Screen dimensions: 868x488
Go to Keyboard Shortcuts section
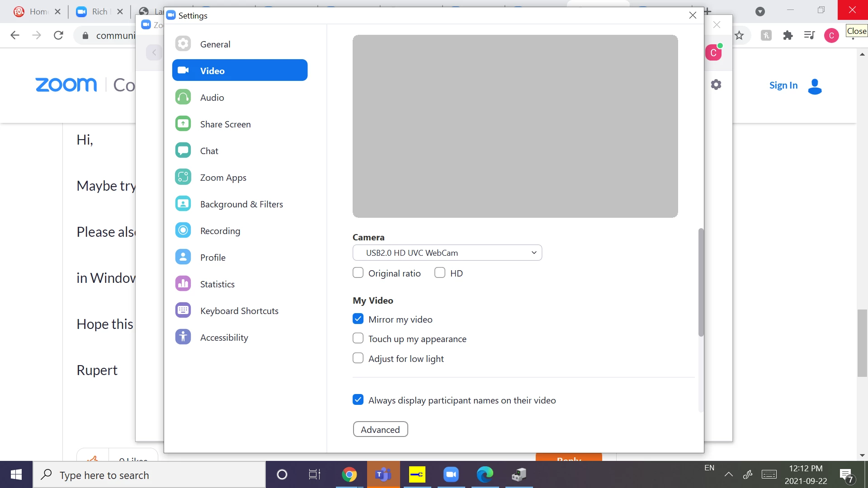239,311
